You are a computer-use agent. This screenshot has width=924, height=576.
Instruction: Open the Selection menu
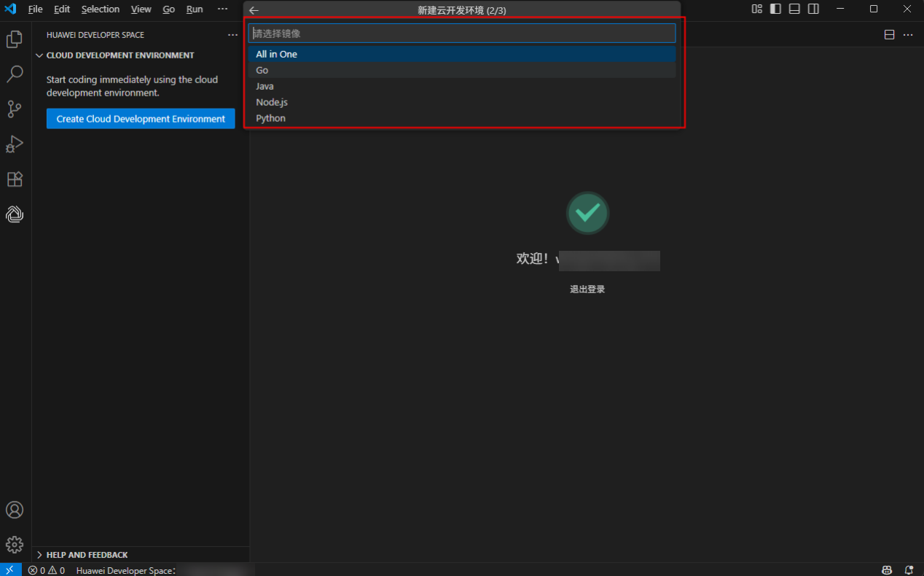[100, 9]
